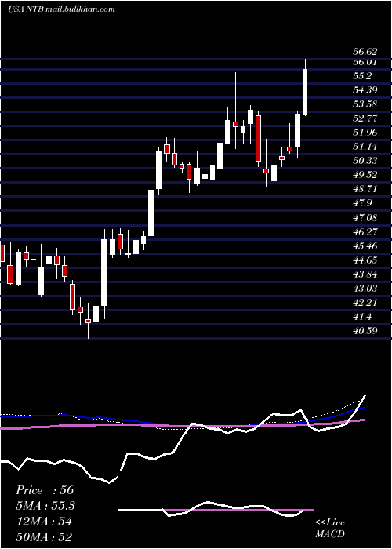Image resolution: width=392 pixels, height=549 pixels.
Task: Select the 46.27 price label
Action: 365,232
